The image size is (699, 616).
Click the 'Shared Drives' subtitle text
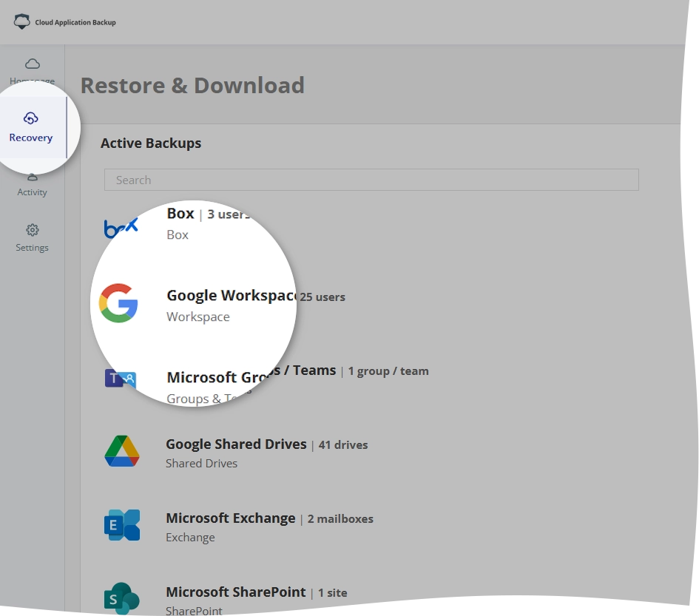(201, 464)
